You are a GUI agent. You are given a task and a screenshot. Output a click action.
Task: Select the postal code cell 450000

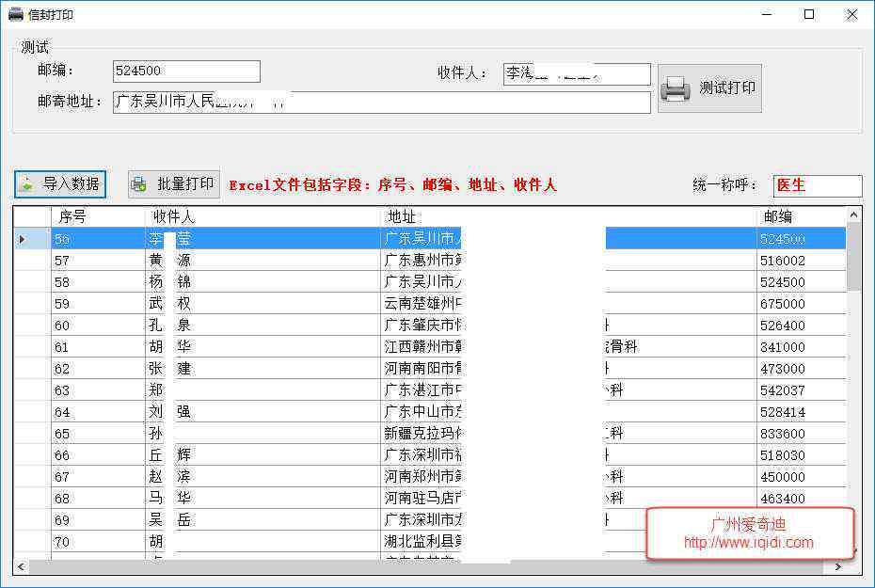(802, 477)
